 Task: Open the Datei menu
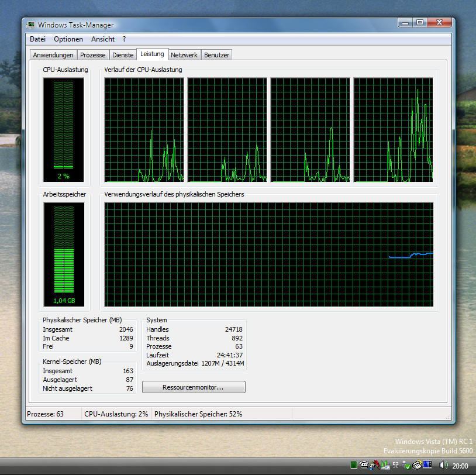pos(37,39)
